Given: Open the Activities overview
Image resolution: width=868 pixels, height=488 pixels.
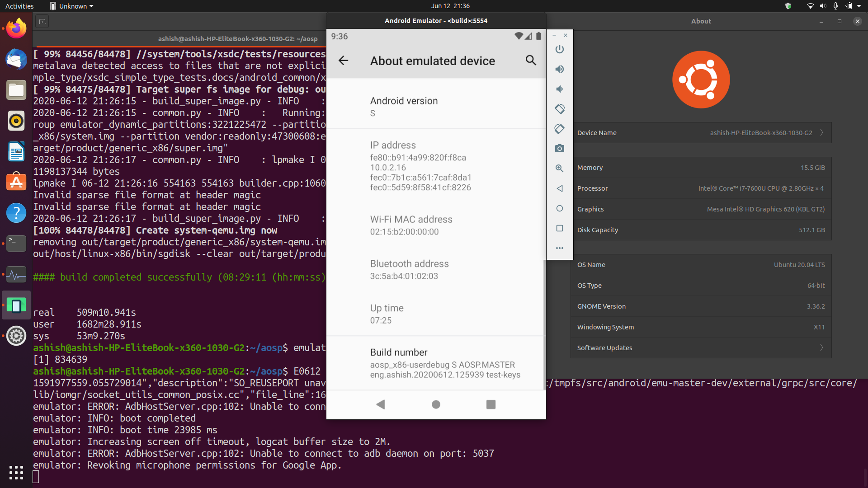Looking at the screenshot, I should (19, 6).
